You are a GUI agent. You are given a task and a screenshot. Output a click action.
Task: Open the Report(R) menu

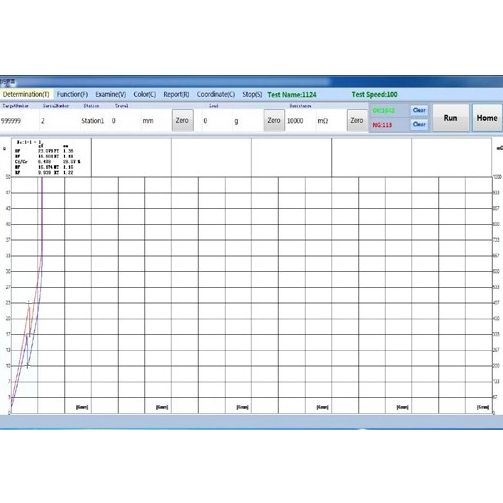(x=176, y=94)
